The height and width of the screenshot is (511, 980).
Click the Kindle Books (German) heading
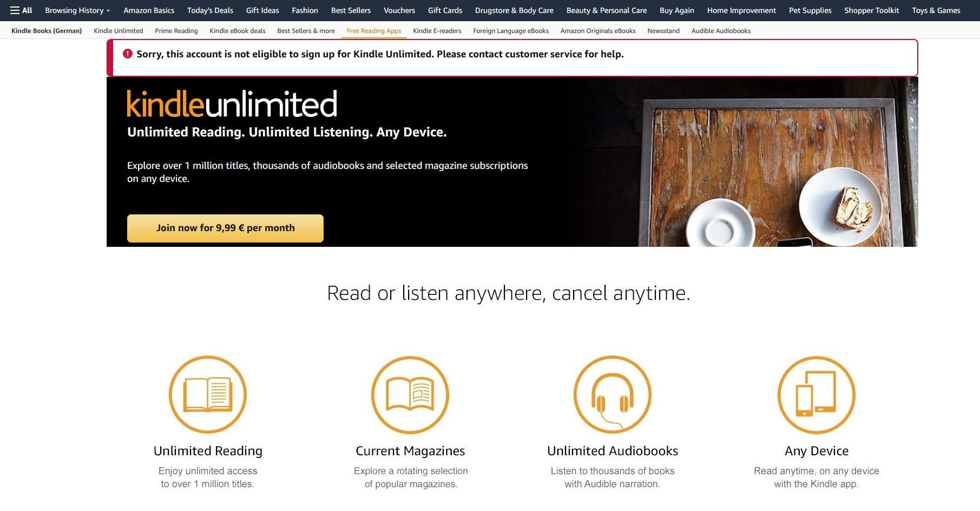click(47, 31)
